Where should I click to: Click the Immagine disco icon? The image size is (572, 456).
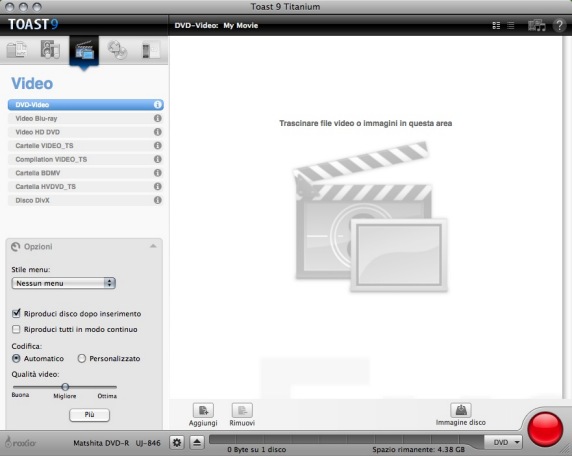461,410
